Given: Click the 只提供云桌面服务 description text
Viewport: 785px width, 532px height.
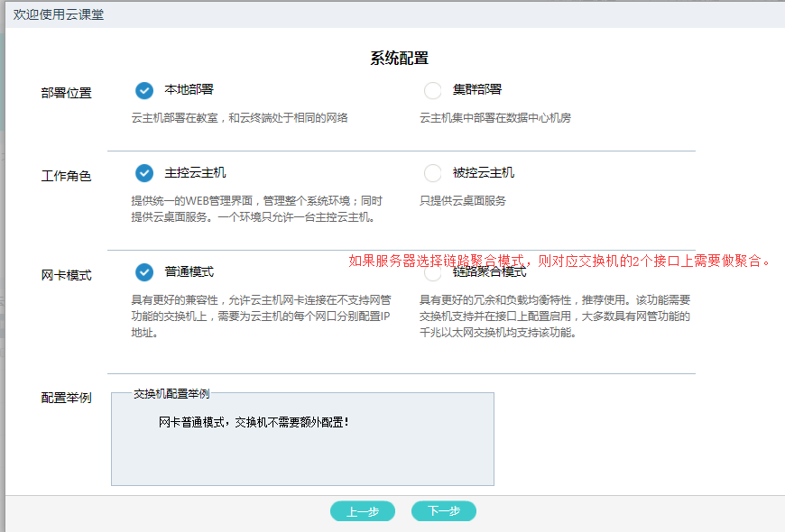Looking at the screenshot, I should coord(463,201).
